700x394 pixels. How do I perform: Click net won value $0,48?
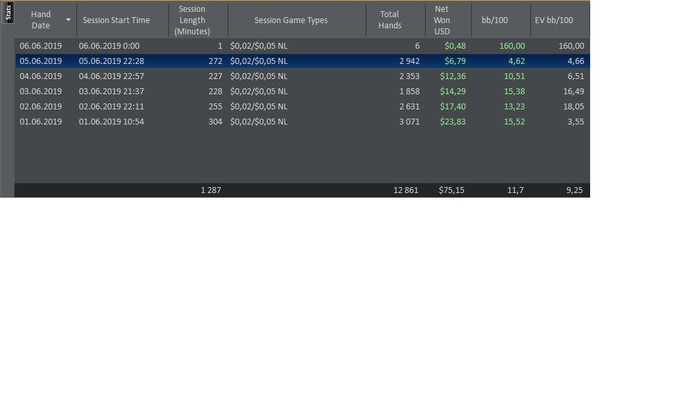pyautogui.click(x=455, y=46)
